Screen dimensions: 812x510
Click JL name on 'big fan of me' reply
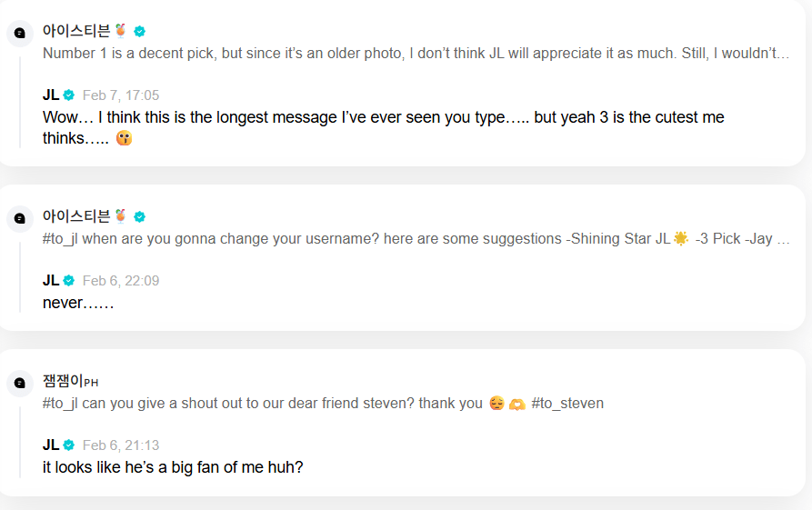[x=51, y=445]
